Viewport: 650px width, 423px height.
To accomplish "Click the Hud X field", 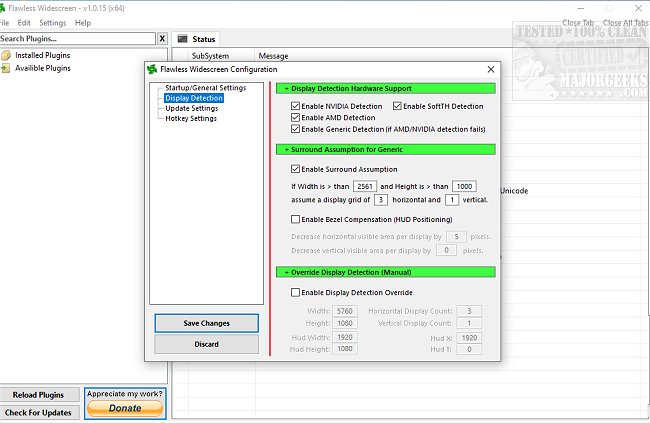I will click(x=469, y=338).
